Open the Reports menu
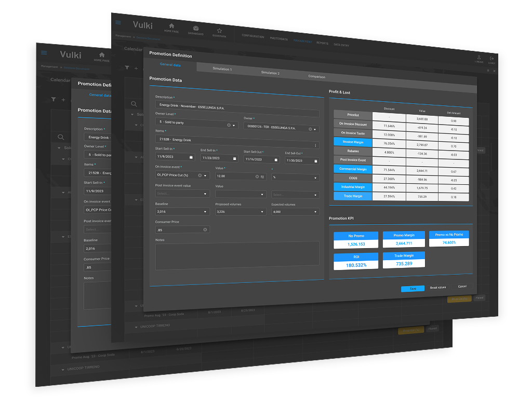 pos(322,43)
